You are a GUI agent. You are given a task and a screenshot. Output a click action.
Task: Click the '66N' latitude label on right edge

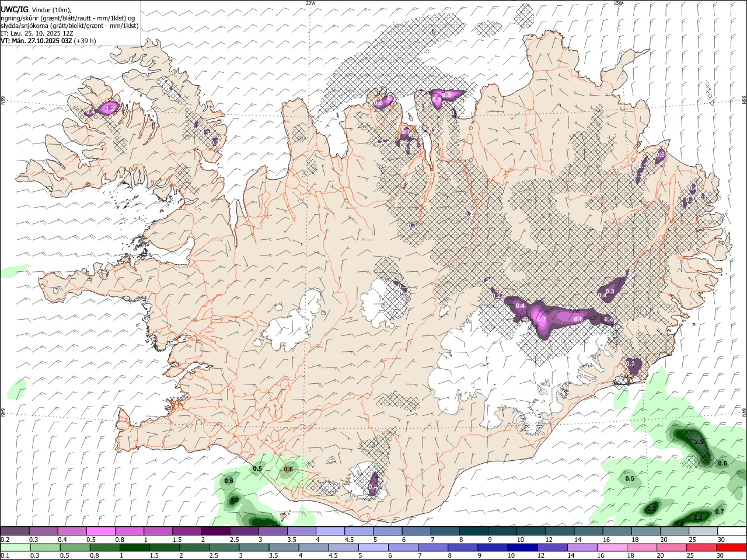pos(744,101)
